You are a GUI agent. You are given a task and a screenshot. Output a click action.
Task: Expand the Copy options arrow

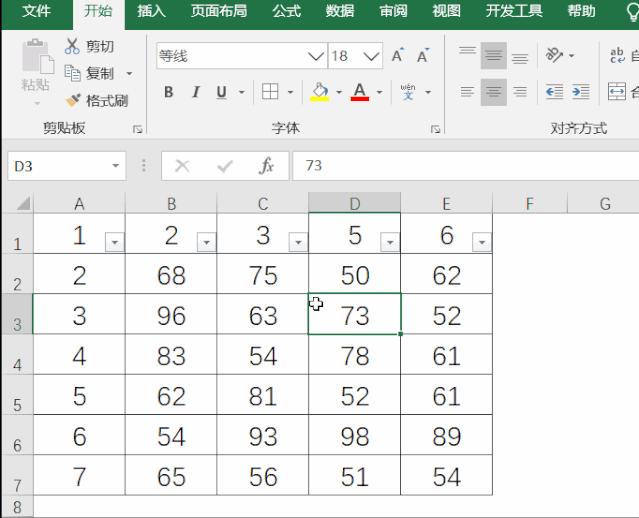[129, 74]
